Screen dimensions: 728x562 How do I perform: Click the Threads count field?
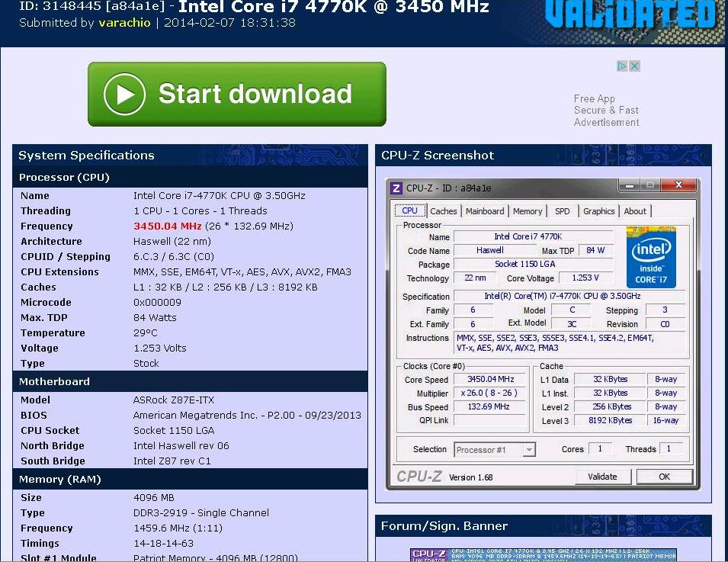671,448
